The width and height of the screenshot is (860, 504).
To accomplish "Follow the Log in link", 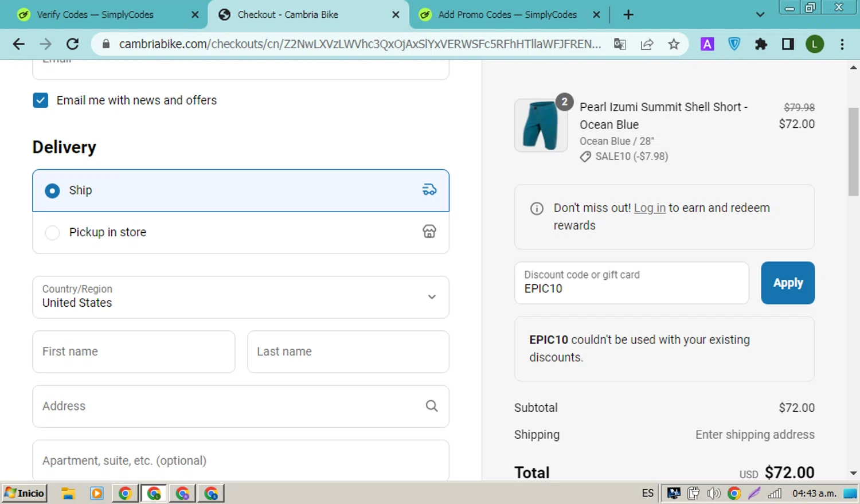I will (x=650, y=208).
